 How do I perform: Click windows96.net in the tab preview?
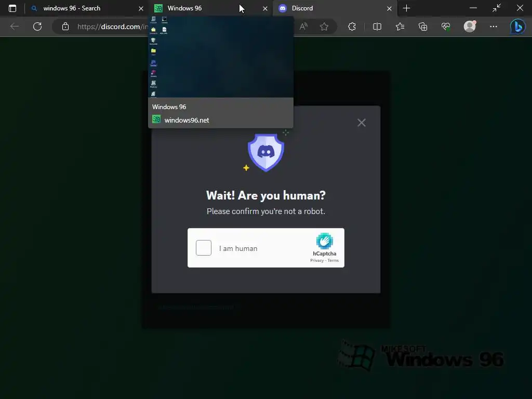(x=187, y=120)
